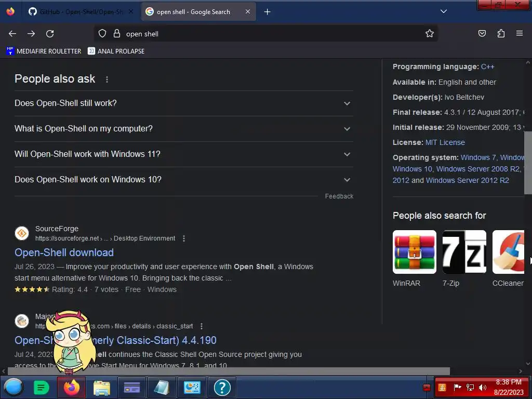Go back with the browser back arrow
This screenshot has width=532, height=399.
pos(12,34)
